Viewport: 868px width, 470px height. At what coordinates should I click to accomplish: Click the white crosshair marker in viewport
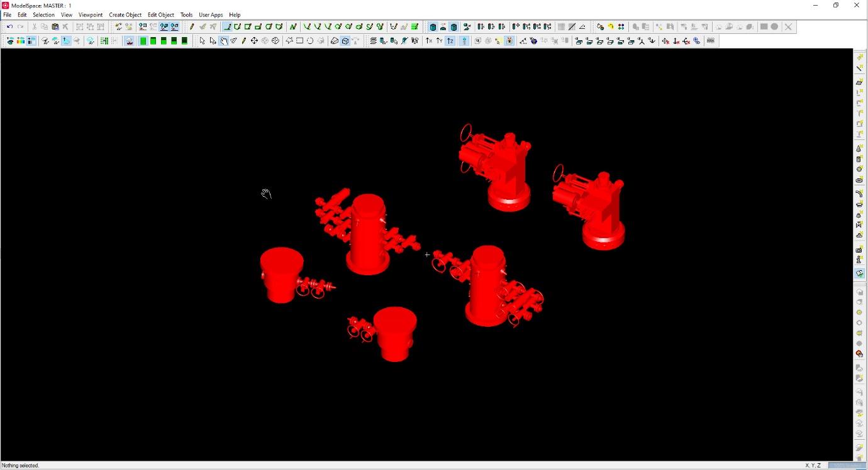click(427, 254)
